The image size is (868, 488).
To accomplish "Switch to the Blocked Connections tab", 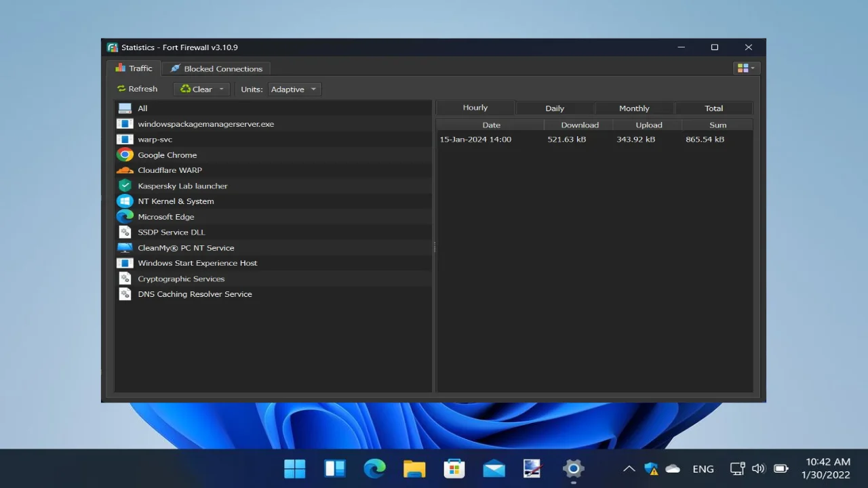I will [x=216, y=68].
